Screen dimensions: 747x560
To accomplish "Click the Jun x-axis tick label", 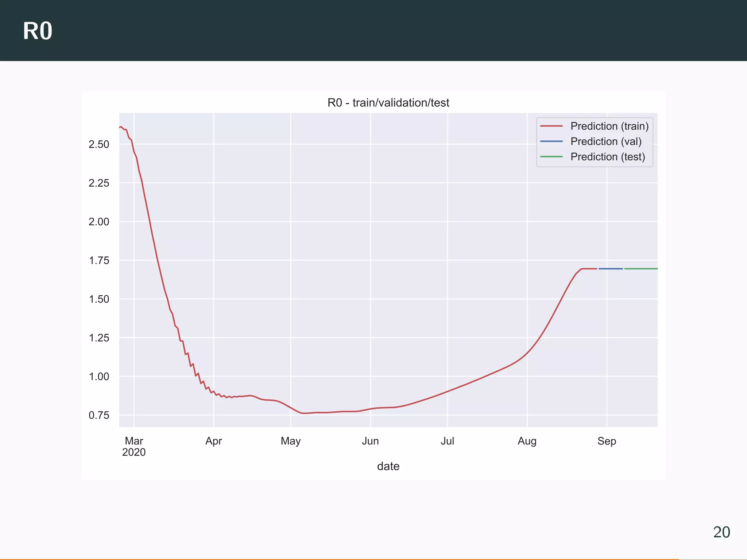I will click(x=370, y=441).
